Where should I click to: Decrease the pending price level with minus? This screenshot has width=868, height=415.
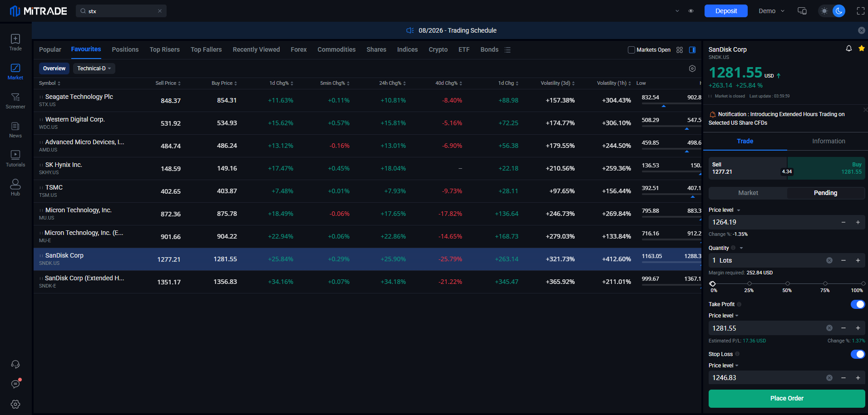pos(843,222)
